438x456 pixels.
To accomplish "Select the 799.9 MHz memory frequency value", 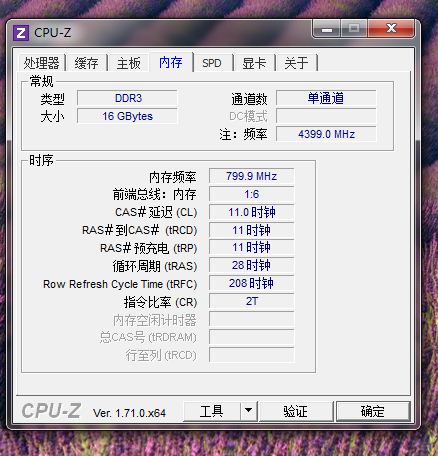I will click(x=251, y=176).
